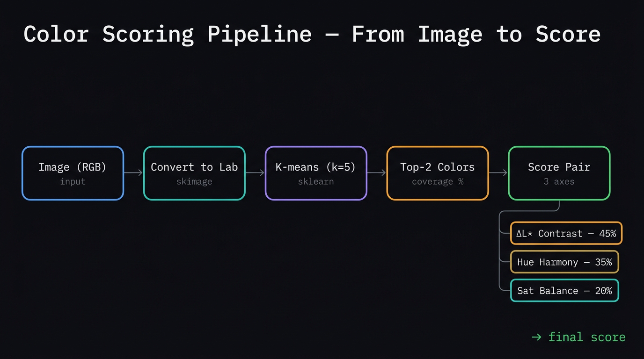Click the Convert to Lab stage

[x=194, y=167]
